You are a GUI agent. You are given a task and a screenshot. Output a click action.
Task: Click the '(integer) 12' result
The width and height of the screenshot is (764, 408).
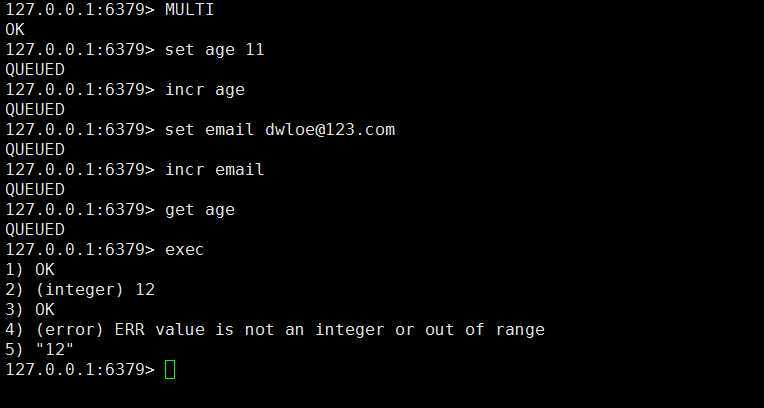pyautogui.click(x=95, y=290)
